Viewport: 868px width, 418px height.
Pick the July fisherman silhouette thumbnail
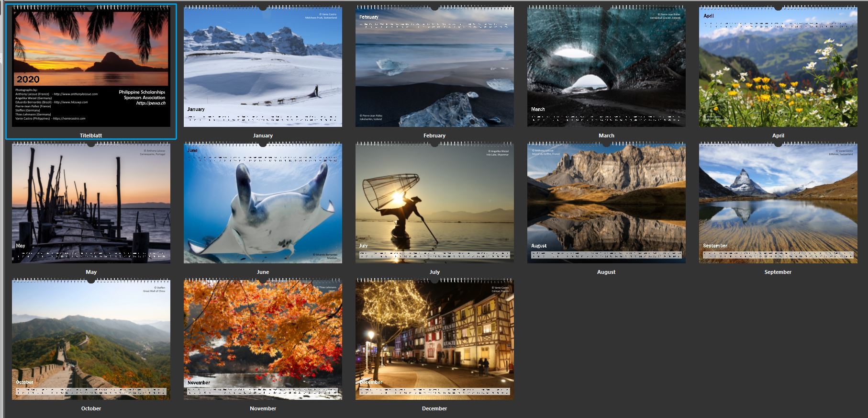point(434,203)
